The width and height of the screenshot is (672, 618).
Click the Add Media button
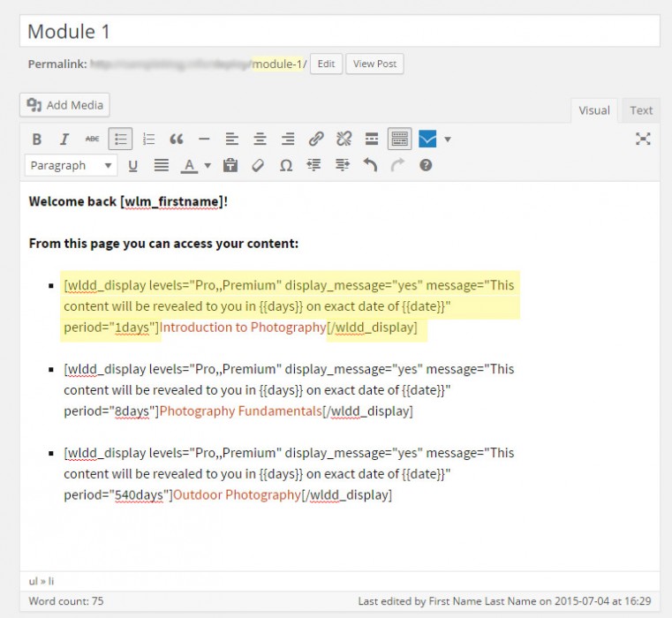click(66, 105)
